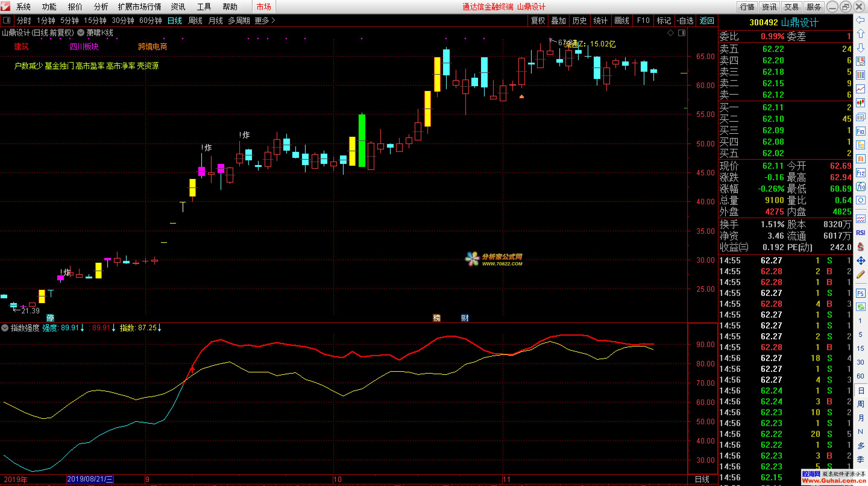Click the 财 finance marker on the chart
868x486 pixels.
465,318
